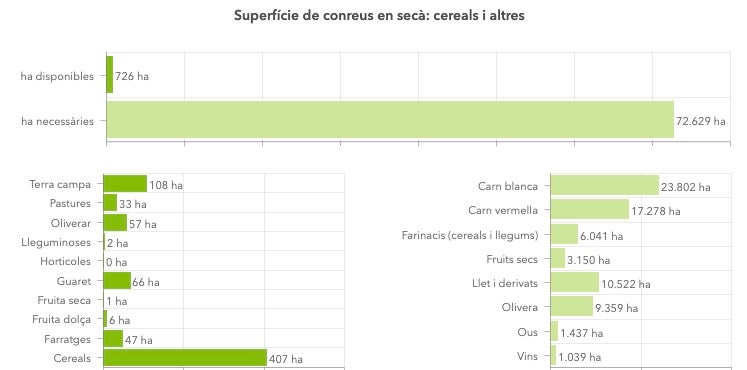The width and height of the screenshot is (747, 370).
Task: Click the 'ha disponibles' 726 ha bar
Action: [x=110, y=75]
